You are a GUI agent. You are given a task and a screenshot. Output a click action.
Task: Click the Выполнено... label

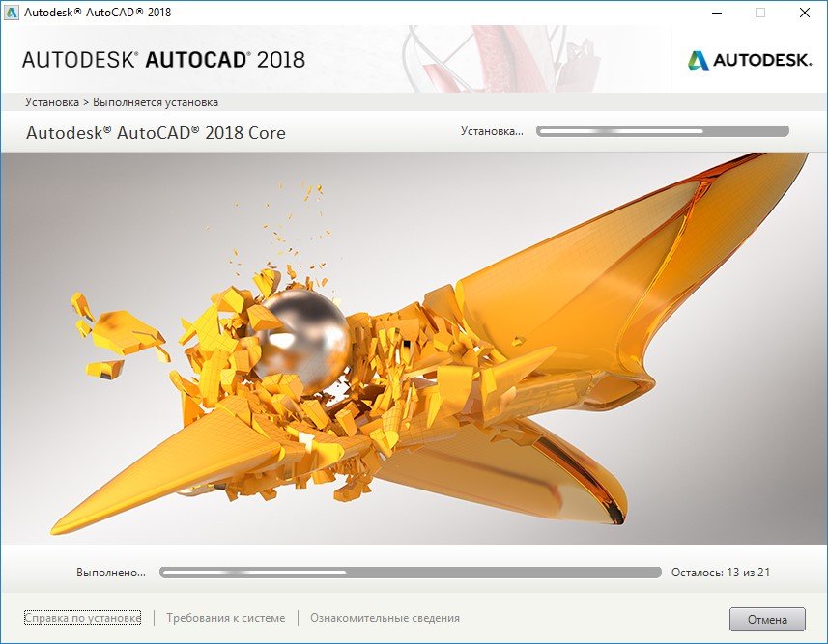click(x=111, y=573)
